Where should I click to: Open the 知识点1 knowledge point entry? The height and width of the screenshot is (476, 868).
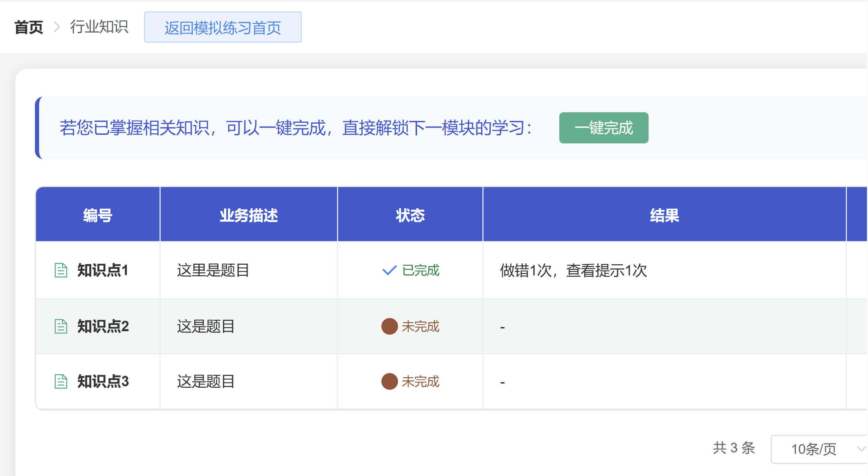pos(102,271)
